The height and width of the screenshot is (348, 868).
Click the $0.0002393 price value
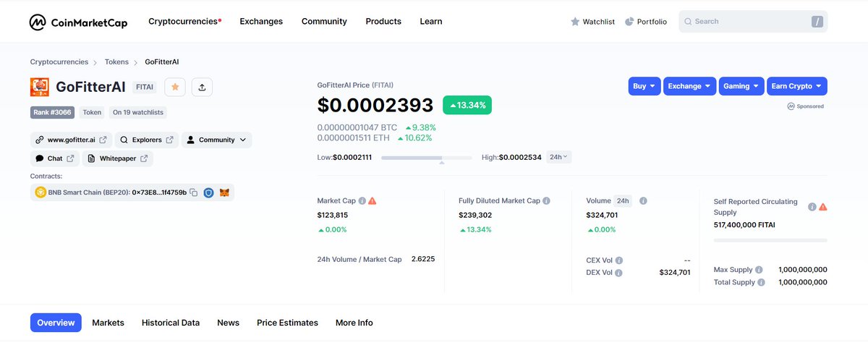click(375, 106)
